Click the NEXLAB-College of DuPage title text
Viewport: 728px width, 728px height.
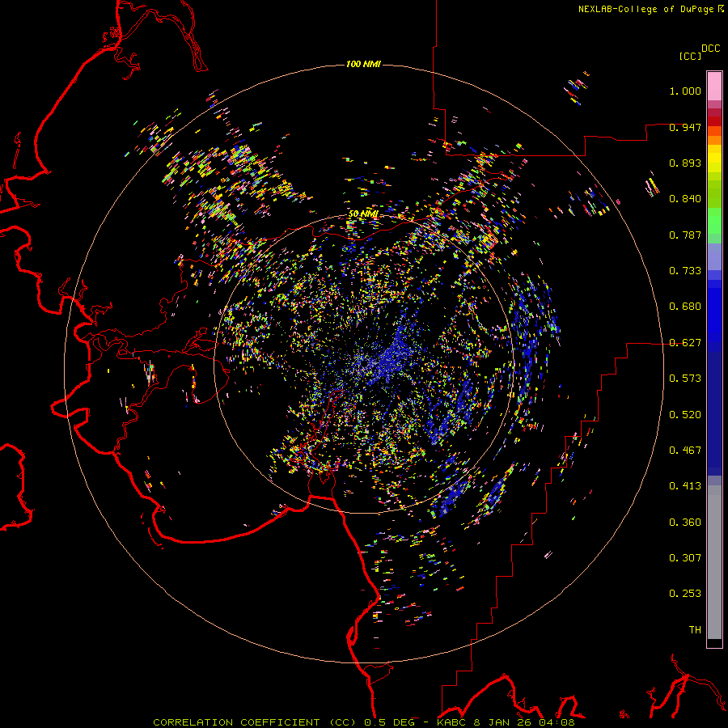pyautogui.click(x=646, y=9)
